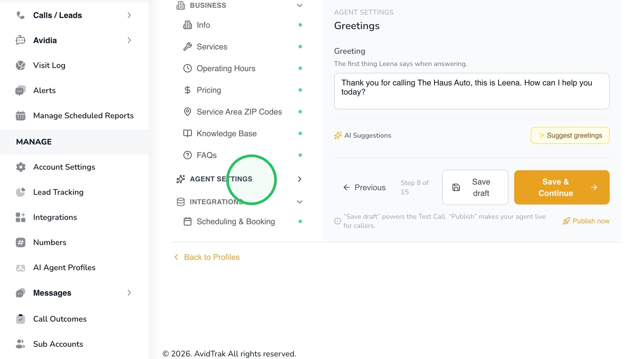
Task: Click the Integrations grid icon in sidebar
Action: 20,217
